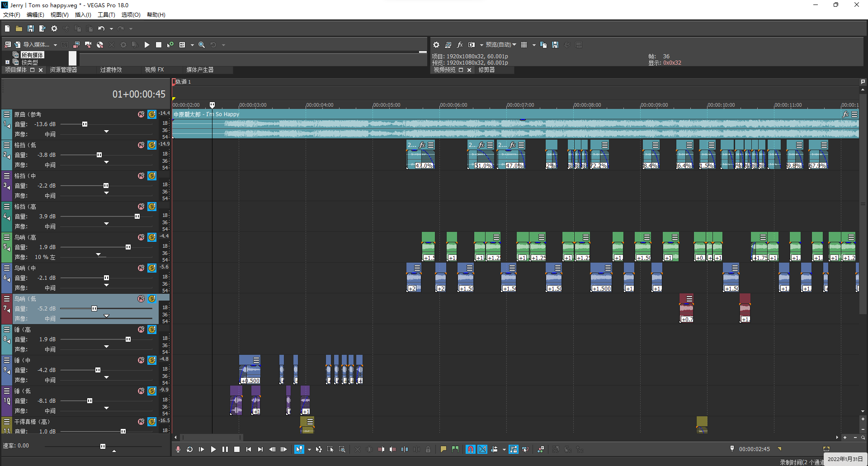Image resolution: width=868 pixels, height=466 pixels.
Task: Go to the project start
Action: pos(249,449)
